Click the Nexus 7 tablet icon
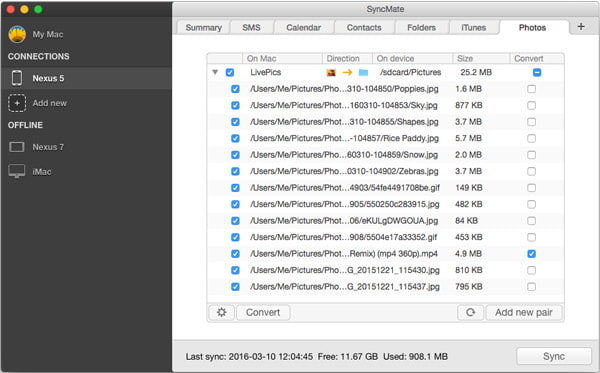This screenshot has width=600, height=373. point(17,147)
